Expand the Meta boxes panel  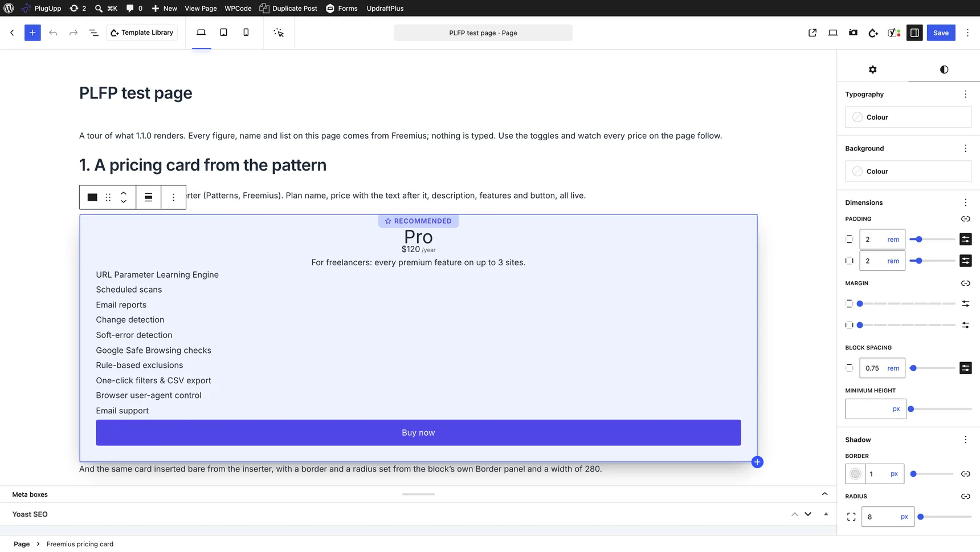pyautogui.click(x=824, y=494)
